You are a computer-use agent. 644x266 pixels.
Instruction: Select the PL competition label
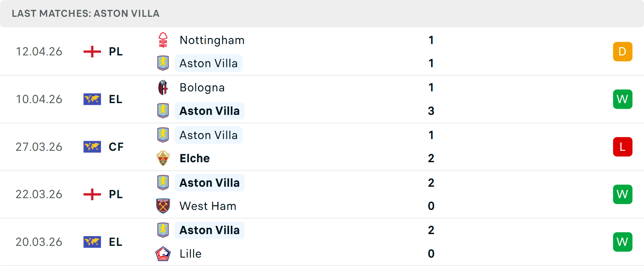(x=115, y=51)
